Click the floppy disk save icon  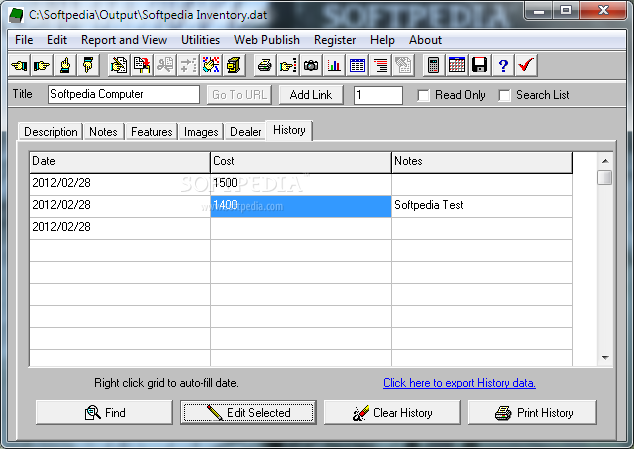point(480,65)
